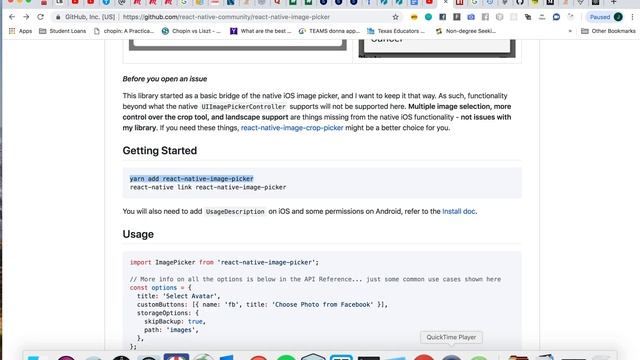Click the 'Before you open an issue' text
640x360 pixels.
tap(164, 79)
